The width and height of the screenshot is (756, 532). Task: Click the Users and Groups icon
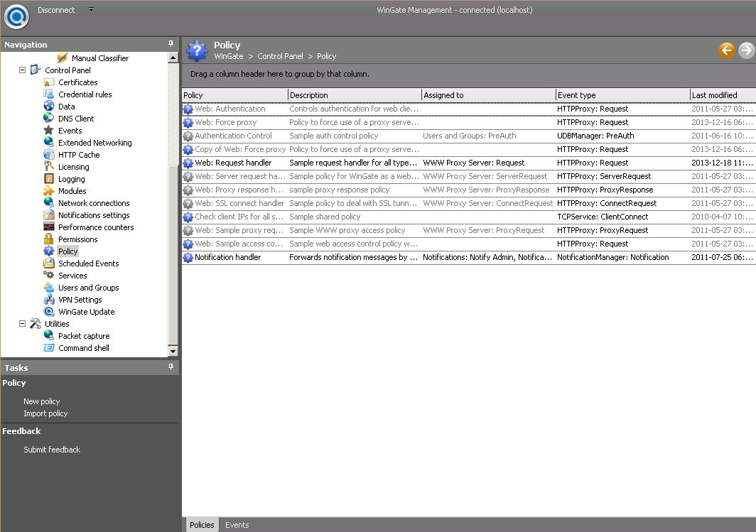[x=49, y=287]
